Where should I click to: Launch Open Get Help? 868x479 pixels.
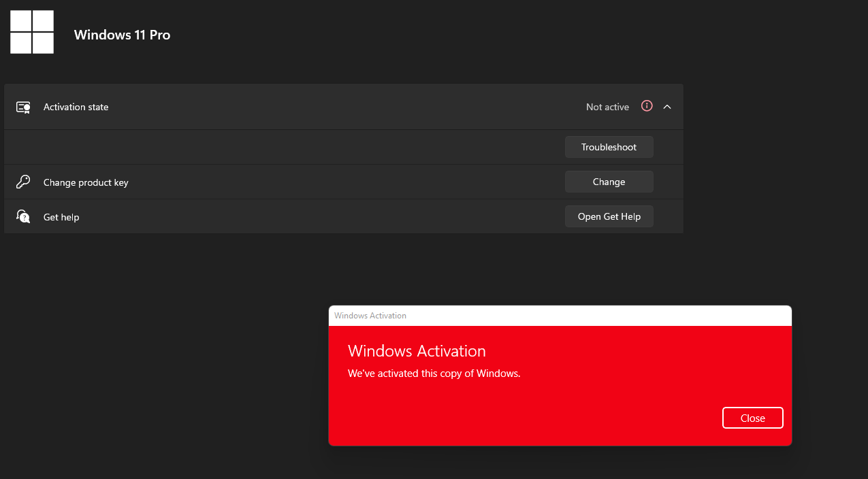pos(609,216)
